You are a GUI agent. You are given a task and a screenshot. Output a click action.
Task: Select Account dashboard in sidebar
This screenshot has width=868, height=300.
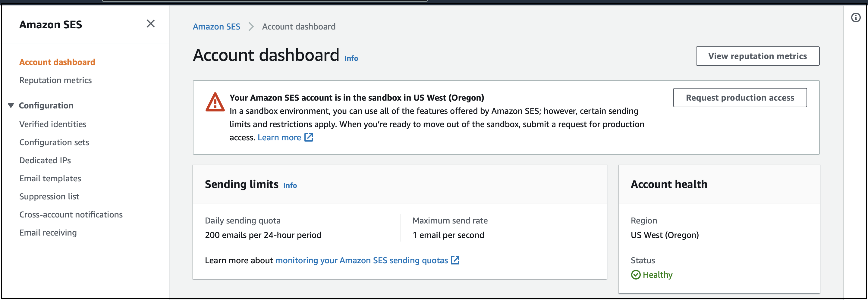tap(57, 62)
